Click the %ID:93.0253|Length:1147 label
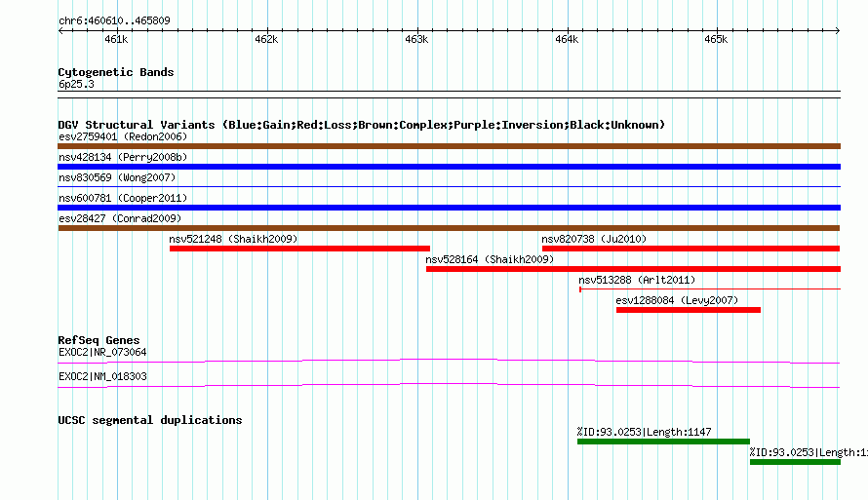This screenshot has width=868, height=500. [644, 432]
